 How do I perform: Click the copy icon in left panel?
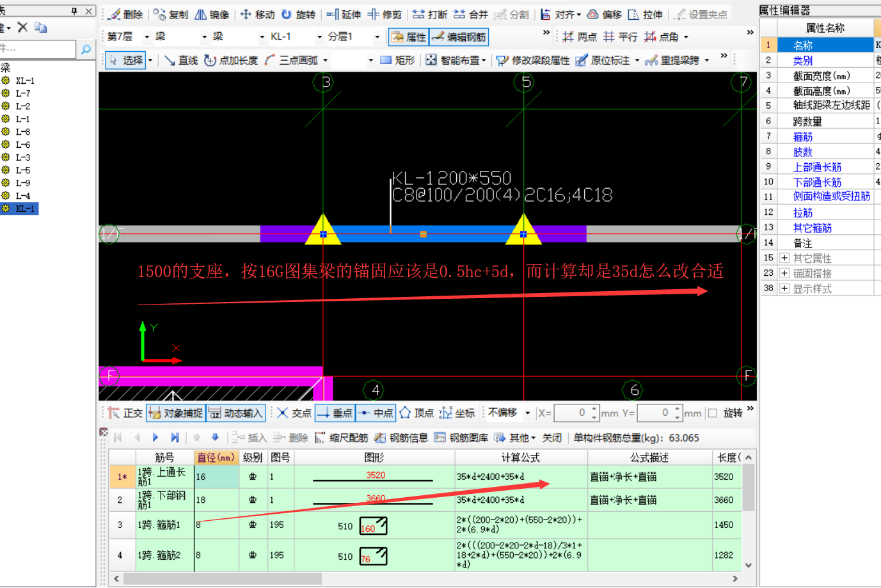click(x=41, y=27)
